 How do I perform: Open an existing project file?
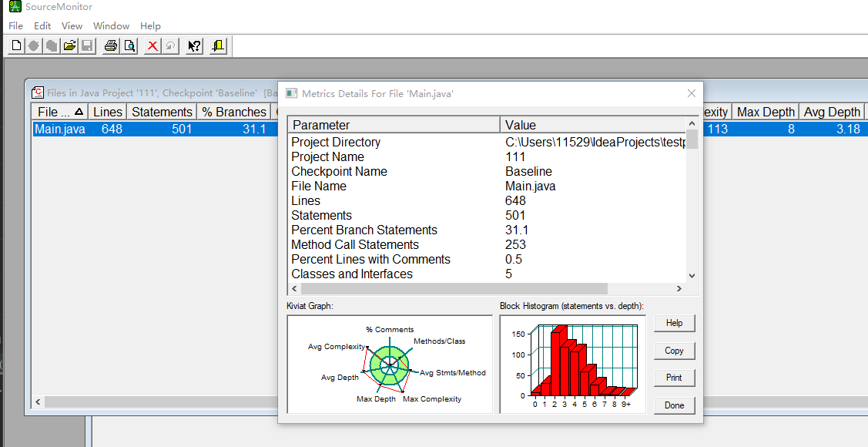pos(69,45)
